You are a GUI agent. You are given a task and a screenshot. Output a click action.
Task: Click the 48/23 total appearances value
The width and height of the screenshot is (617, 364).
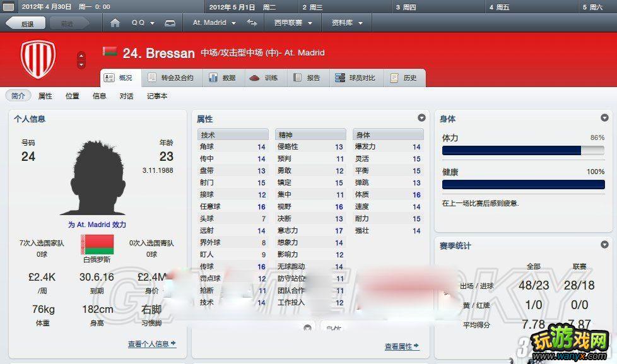tap(534, 285)
